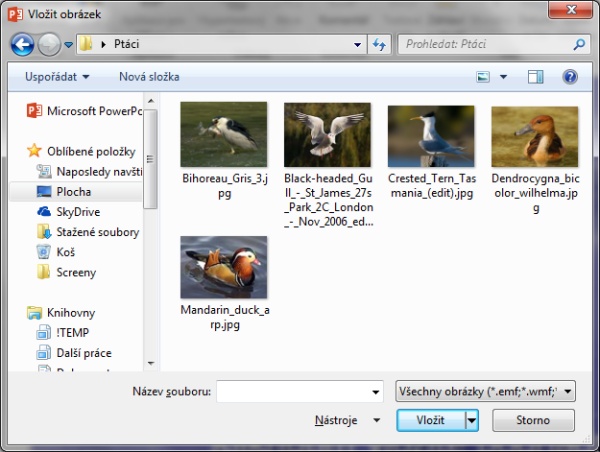Open the Screeny folder in sidebar

coord(66,273)
